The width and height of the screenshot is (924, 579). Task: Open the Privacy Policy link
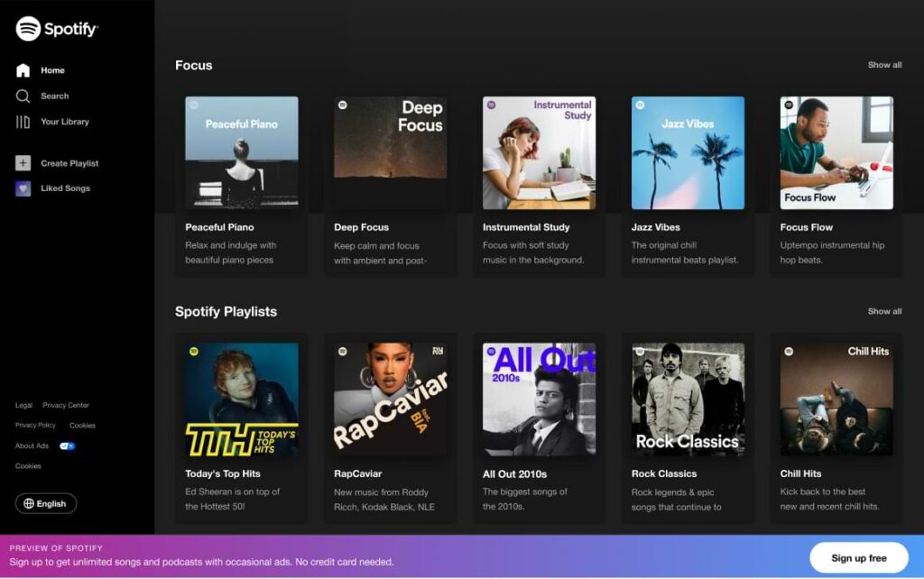click(x=35, y=425)
